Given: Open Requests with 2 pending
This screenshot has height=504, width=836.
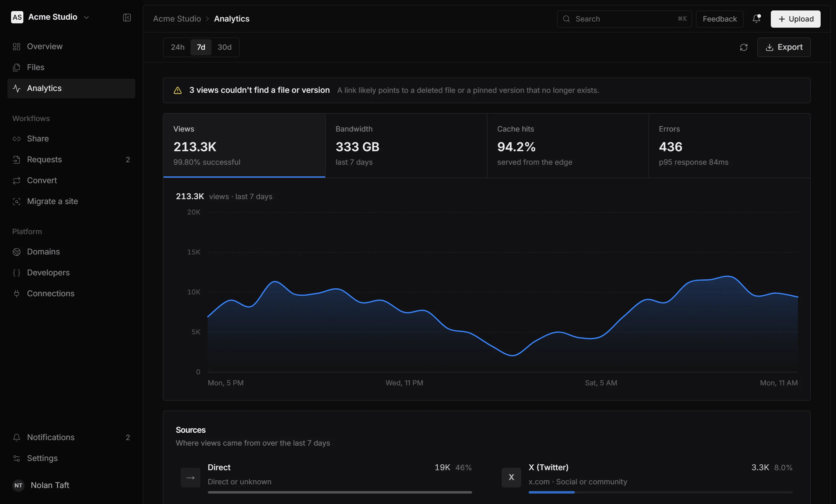Looking at the screenshot, I should click(71, 160).
